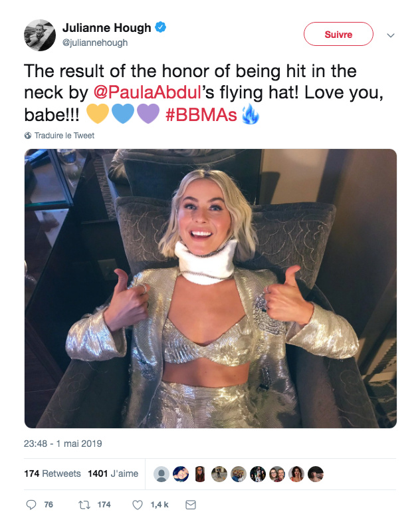420x530 pixels.
Task: Click the gray default avatar liker
Action: 161,474
